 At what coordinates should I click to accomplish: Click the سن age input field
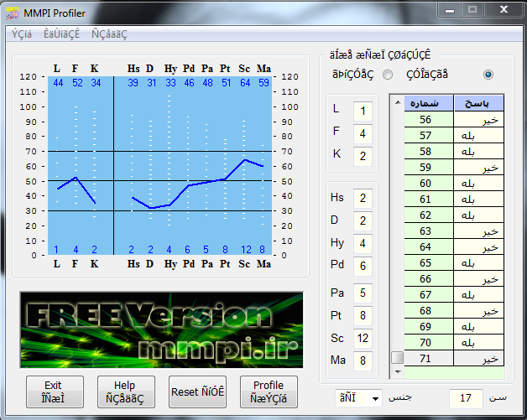pos(465,397)
